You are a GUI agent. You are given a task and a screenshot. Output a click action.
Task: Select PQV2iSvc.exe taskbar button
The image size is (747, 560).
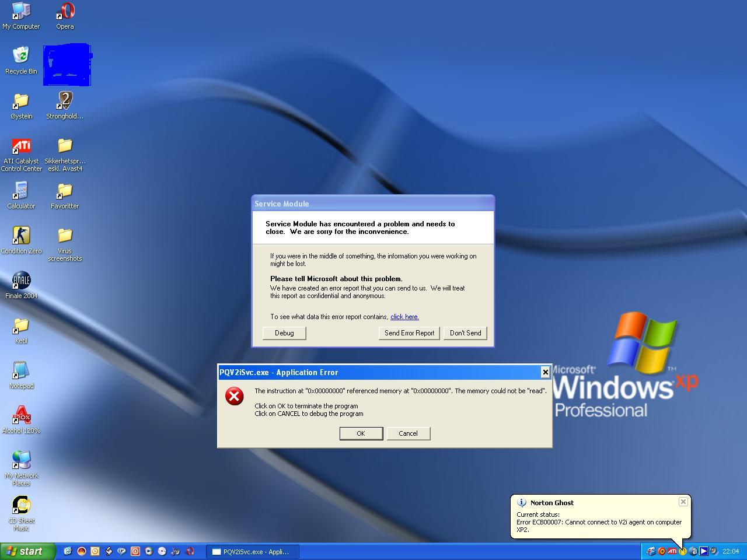(x=253, y=551)
